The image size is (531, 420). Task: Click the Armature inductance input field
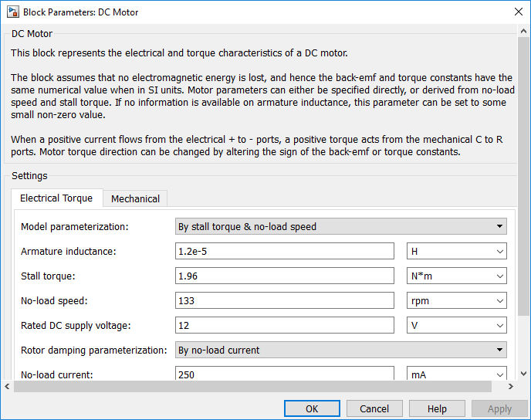coord(286,252)
